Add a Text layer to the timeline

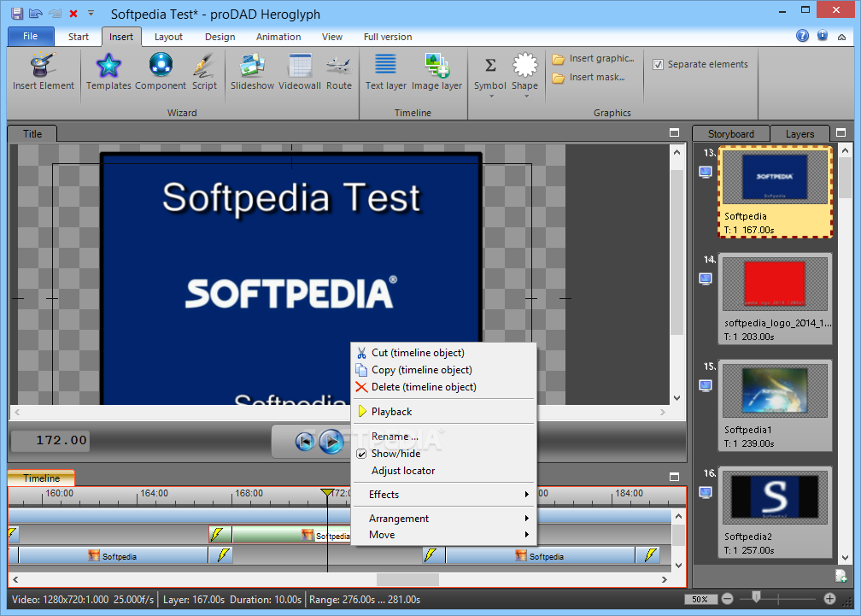click(x=385, y=71)
